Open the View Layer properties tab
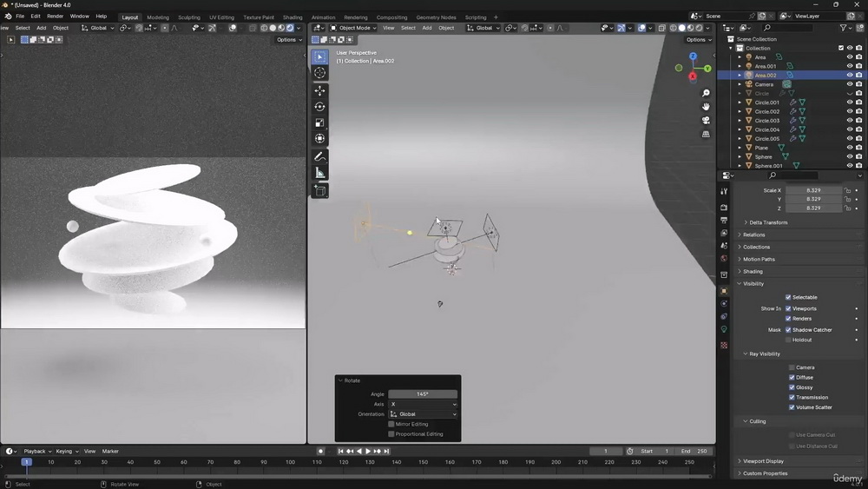 [724, 233]
